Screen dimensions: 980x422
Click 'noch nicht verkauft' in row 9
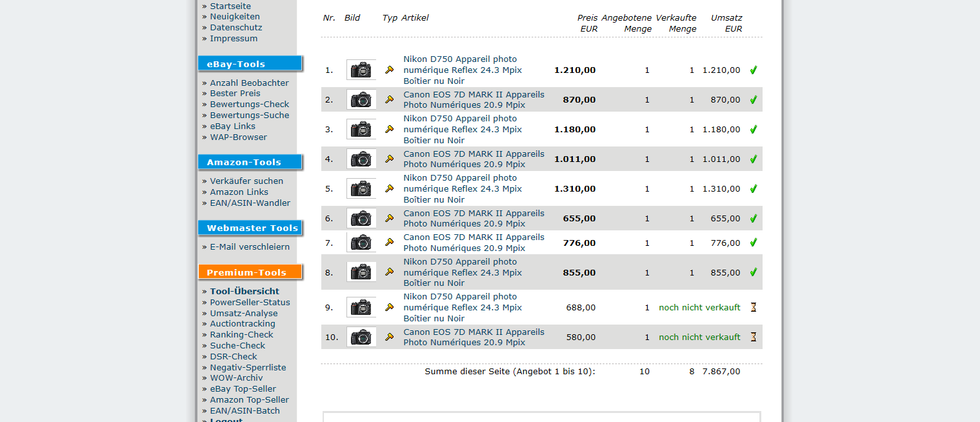[x=699, y=307]
